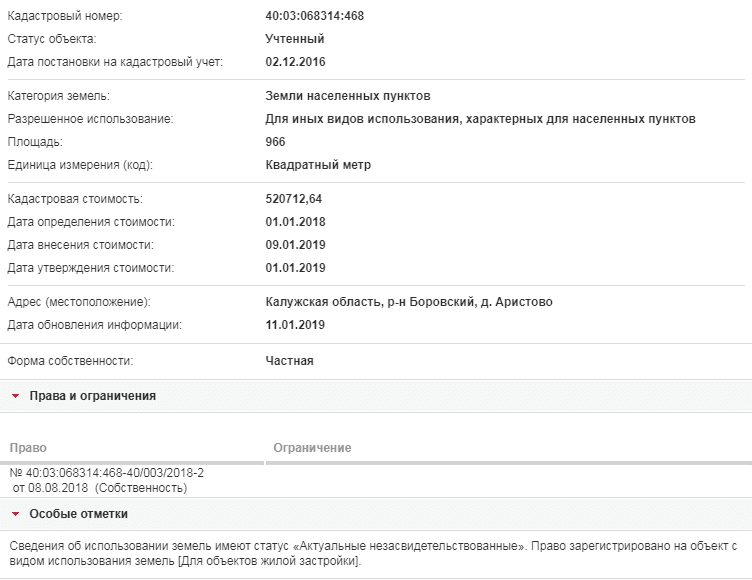Collapse the Права и ограничения section arrow

point(16,396)
